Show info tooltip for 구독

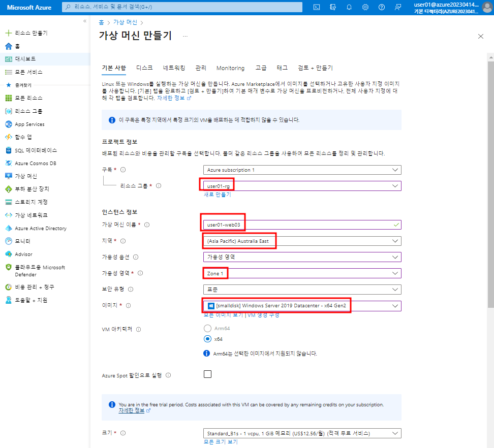(x=123, y=170)
